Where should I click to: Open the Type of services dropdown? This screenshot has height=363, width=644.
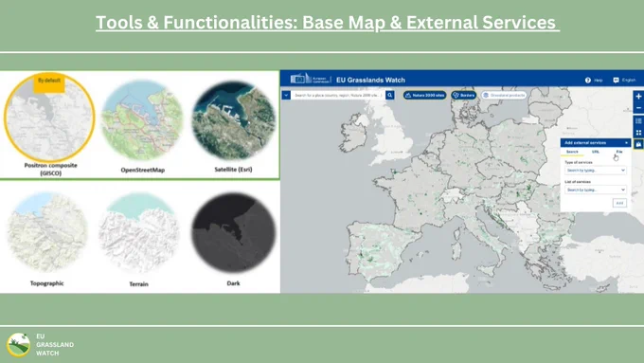596,171
